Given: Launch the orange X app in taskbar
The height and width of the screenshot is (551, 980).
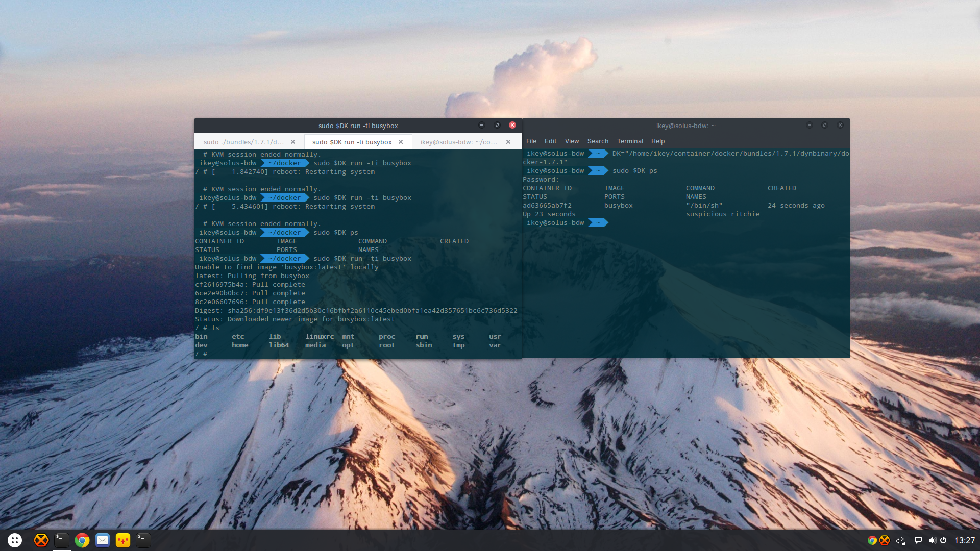Looking at the screenshot, I should click(x=41, y=540).
